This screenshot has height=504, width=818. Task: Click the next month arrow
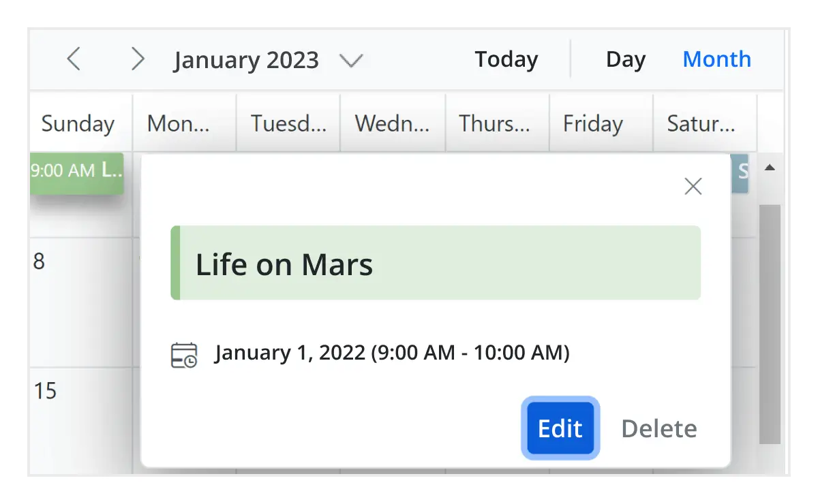point(138,59)
